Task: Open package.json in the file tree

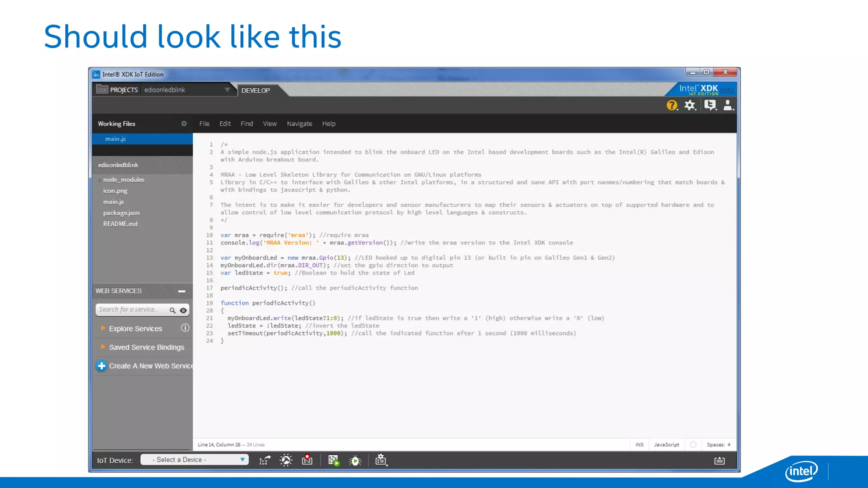Action: pyautogui.click(x=121, y=213)
